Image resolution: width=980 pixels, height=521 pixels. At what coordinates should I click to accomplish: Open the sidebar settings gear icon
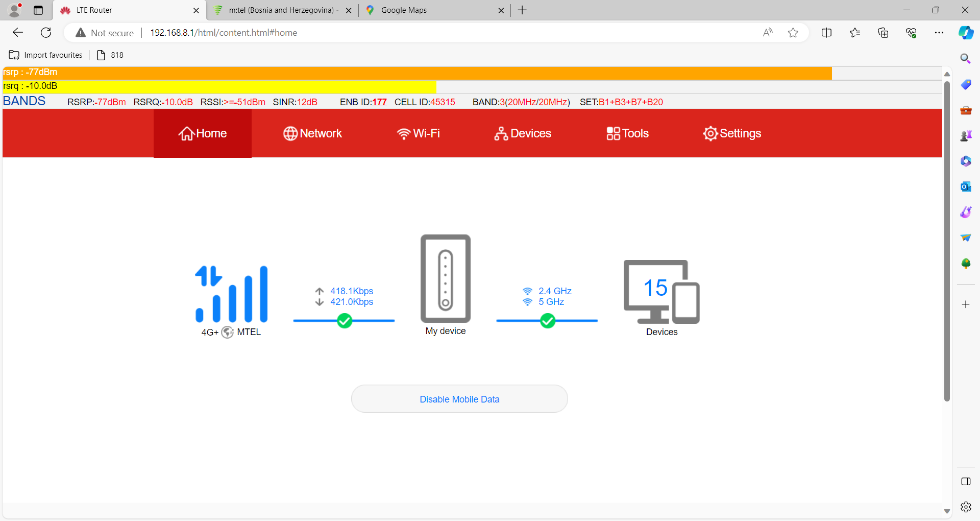coord(966,507)
